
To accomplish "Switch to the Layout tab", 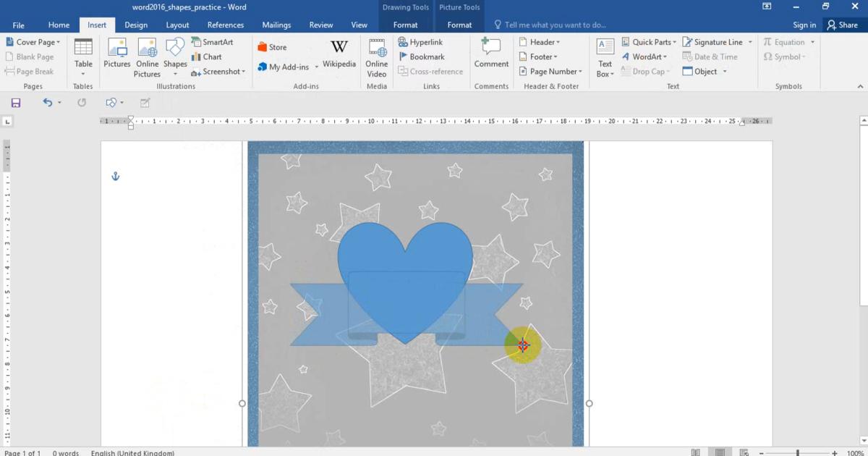I will coord(177,25).
